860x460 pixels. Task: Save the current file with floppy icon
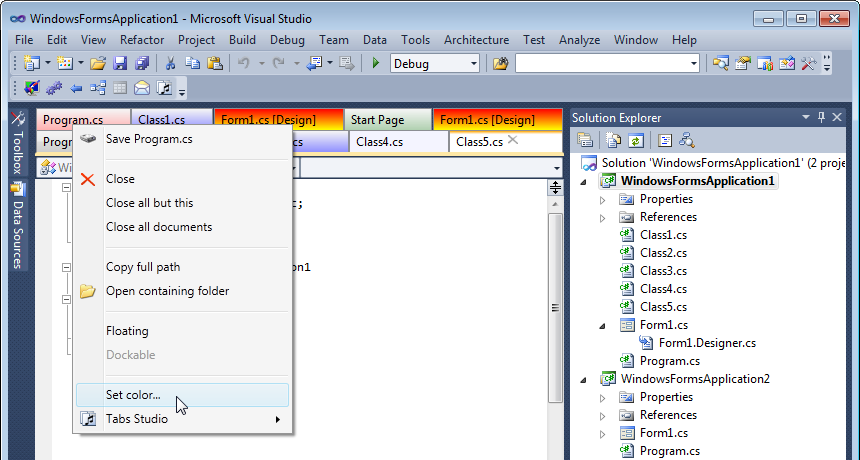click(120, 64)
